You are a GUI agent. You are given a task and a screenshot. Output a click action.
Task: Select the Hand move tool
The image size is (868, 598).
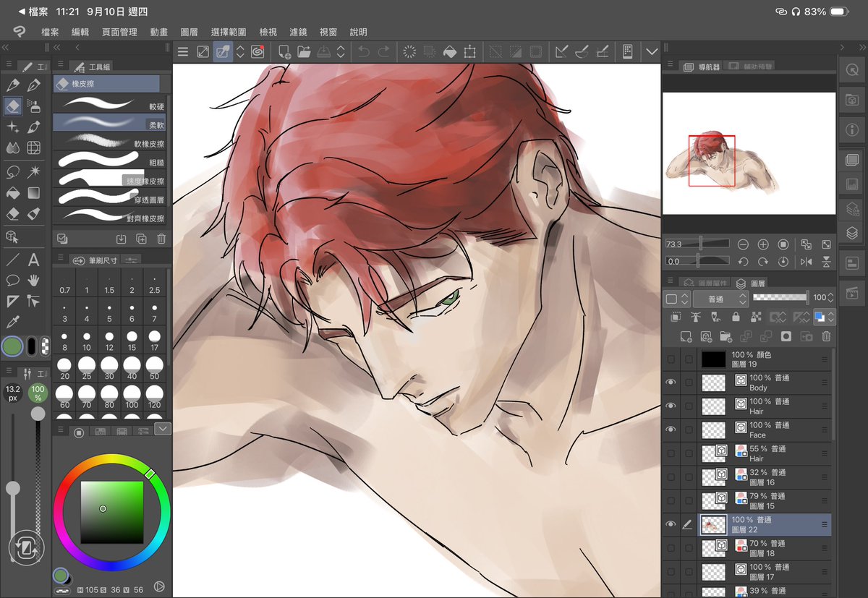pos(33,281)
